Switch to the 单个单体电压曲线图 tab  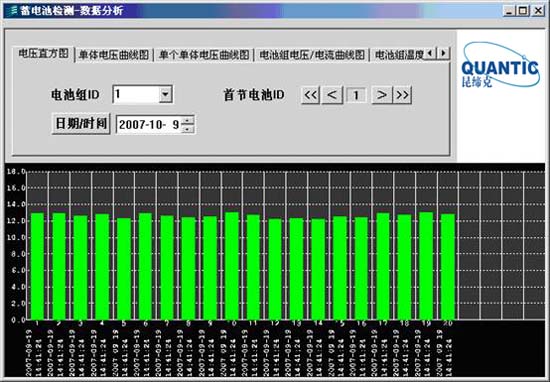(x=204, y=55)
